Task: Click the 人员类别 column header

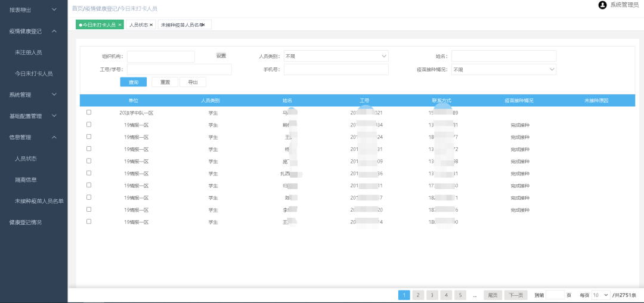Action: pos(210,100)
